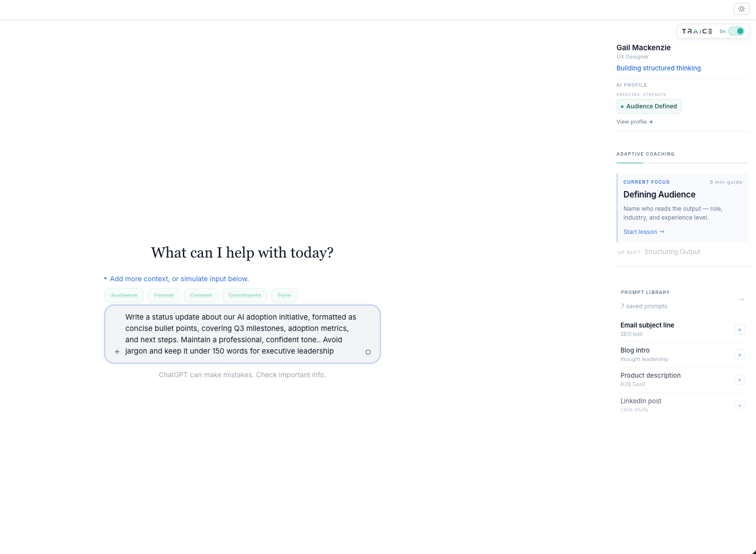Turn off the TRAICE toggle switch
Viewport: 756px width, 554px height.
pyautogui.click(x=736, y=31)
